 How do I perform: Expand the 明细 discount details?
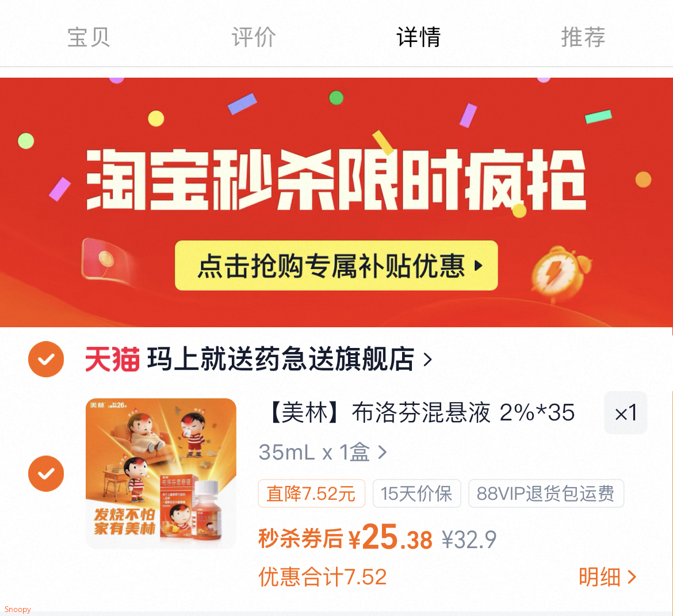click(607, 577)
